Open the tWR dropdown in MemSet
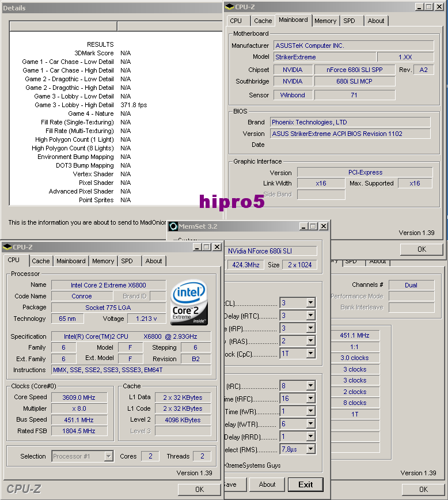 point(310,411)
